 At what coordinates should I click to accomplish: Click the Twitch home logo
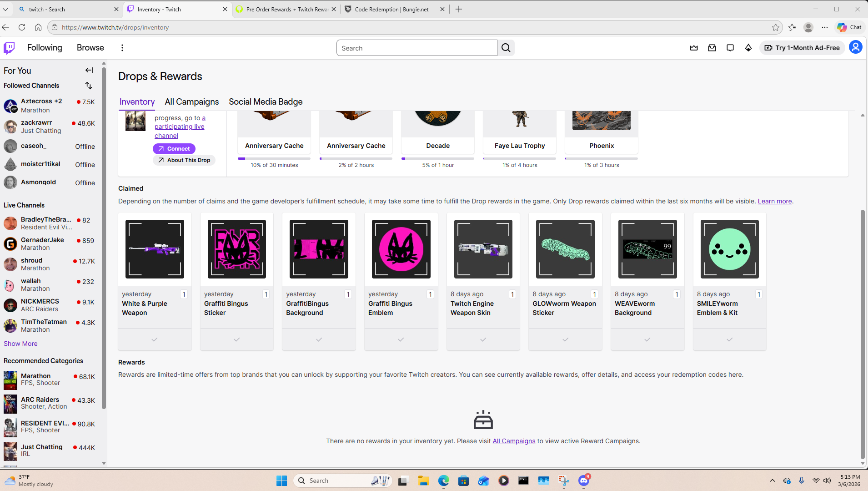click(x=9, y=48)
